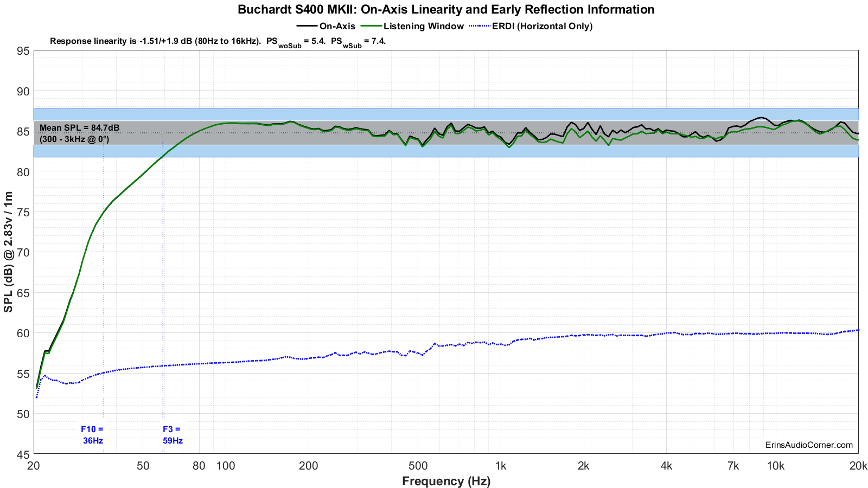Click the ErinsAudioCorner.com credit text
868x488 pixels.
point(809,445)
